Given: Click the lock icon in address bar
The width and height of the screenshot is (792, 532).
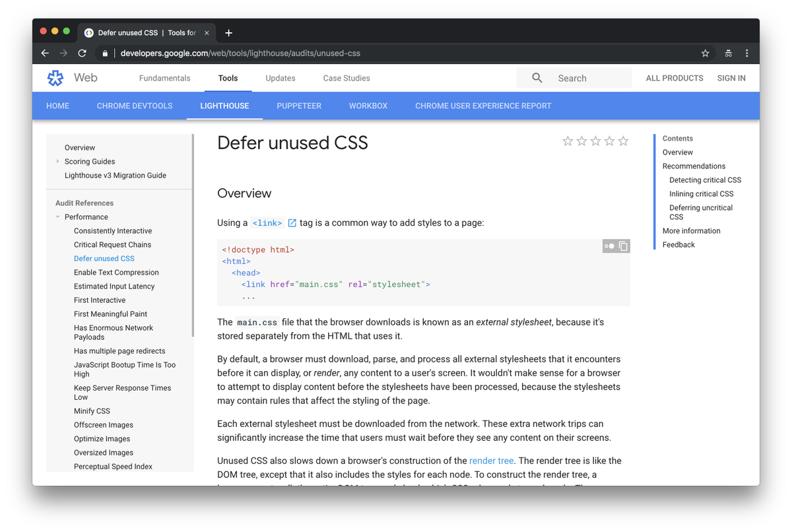Looking at the screenshot, I should (105, 53).
